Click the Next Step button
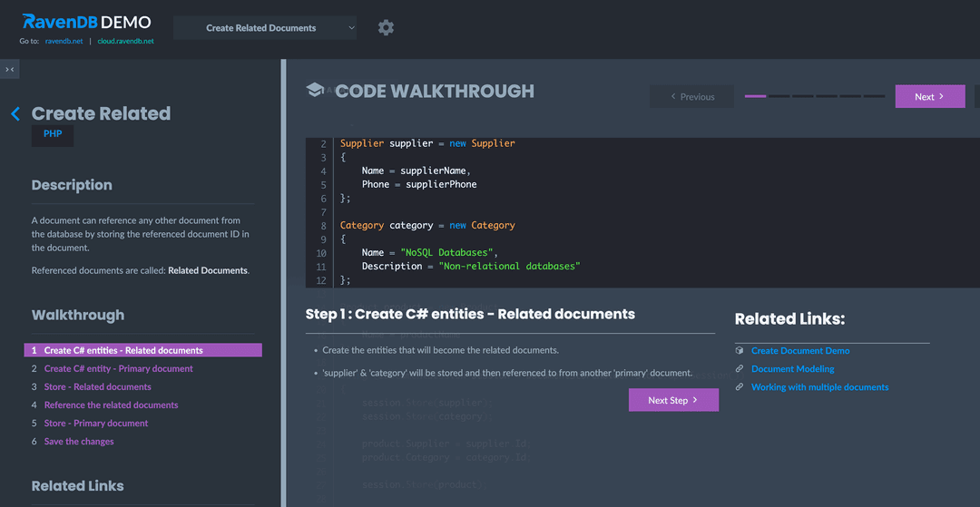 673,400
